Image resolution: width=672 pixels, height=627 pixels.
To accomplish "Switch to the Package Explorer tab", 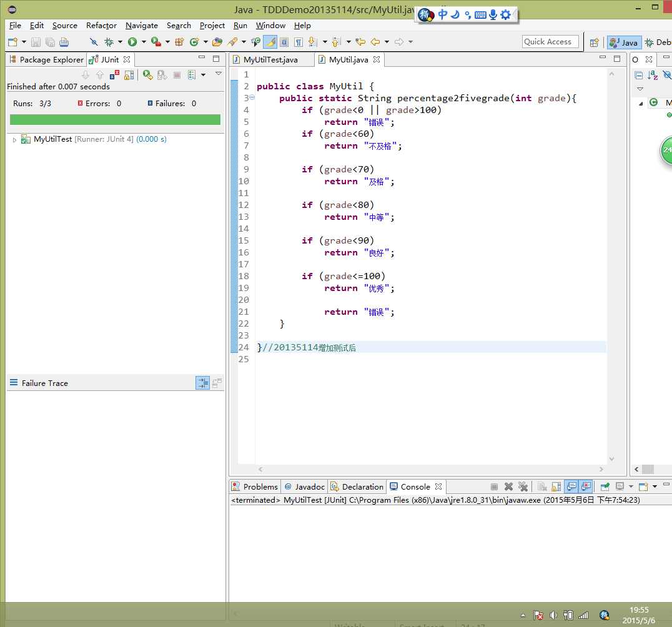I will (46, 59).
